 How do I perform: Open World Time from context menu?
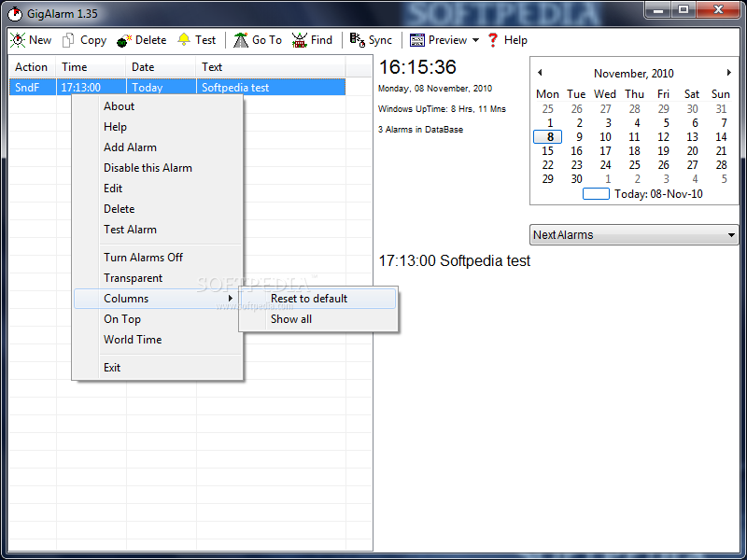pyautogui.click(x=133, y=340)
